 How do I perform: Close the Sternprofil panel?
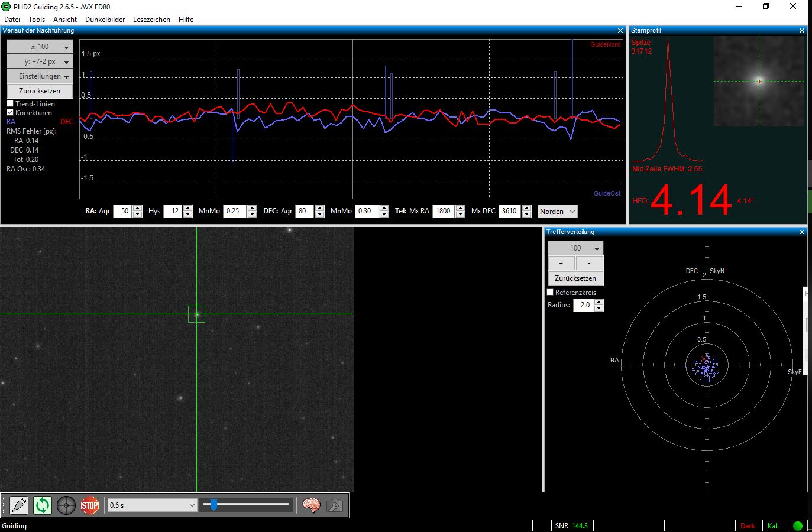click(802, 30)
